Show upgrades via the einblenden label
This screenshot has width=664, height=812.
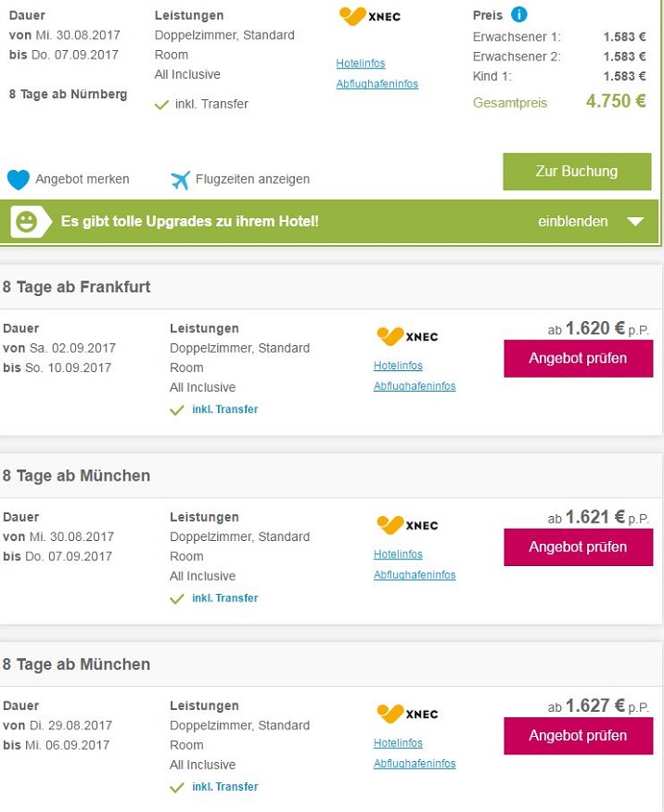click(x=572, y=222)
